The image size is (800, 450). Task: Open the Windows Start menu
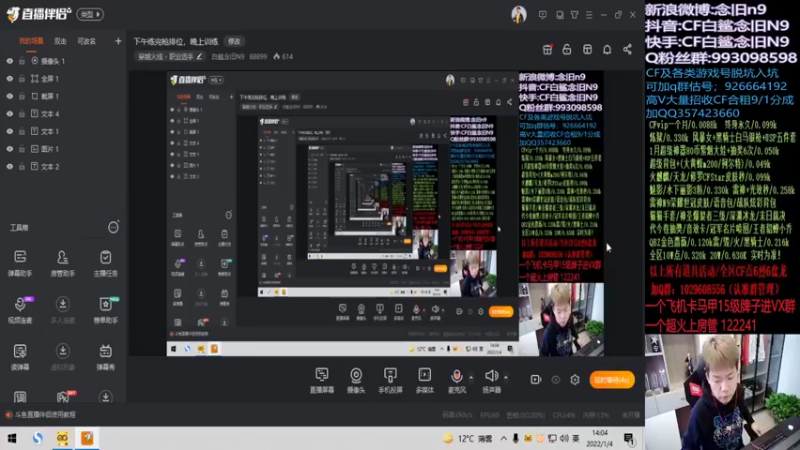coord(12,438)
